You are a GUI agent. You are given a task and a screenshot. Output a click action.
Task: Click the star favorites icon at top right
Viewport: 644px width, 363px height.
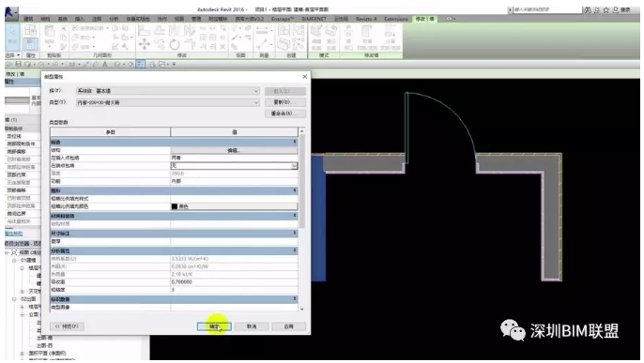(x=606, y=9)
